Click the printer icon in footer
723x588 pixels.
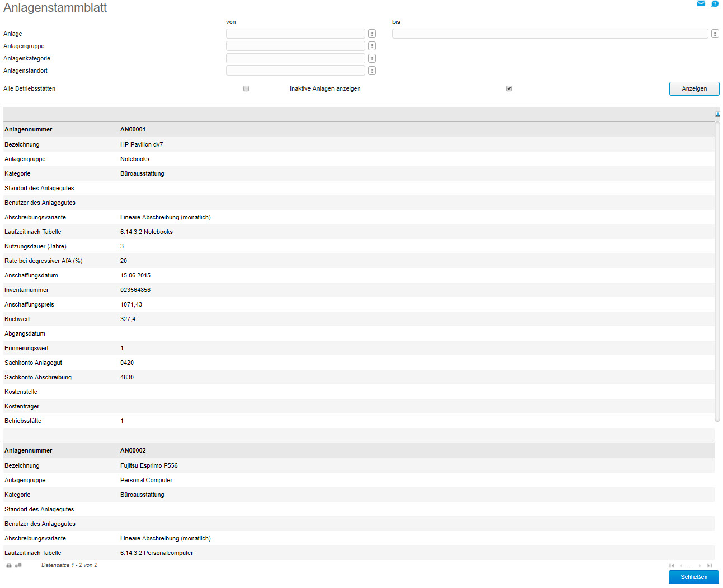9,566
